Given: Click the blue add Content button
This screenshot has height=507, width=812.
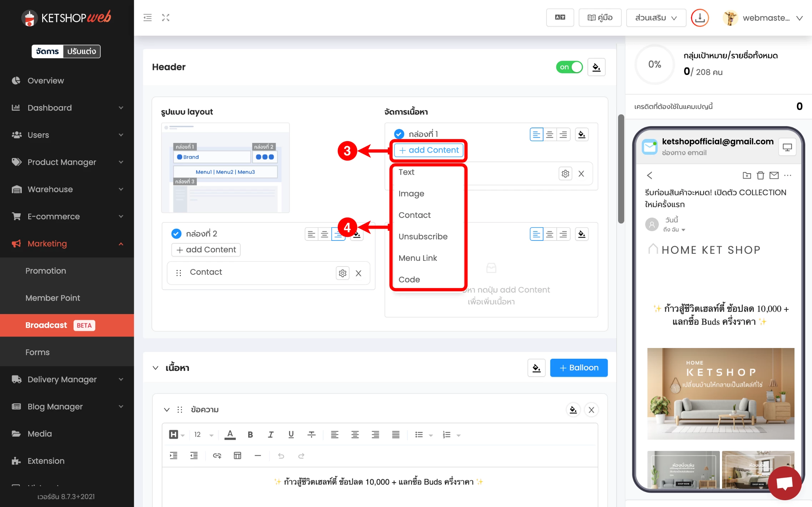Looking at the screenshot, I should (428, 150).
